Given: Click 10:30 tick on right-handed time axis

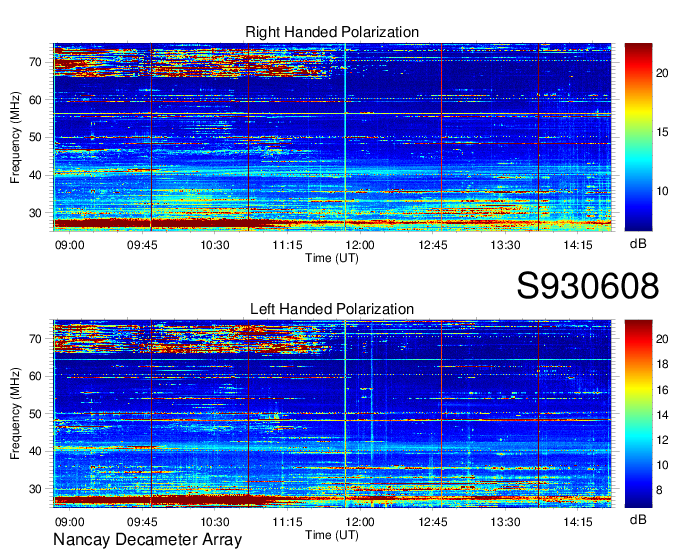Looking at the screenshot, I should pos(215,245).
